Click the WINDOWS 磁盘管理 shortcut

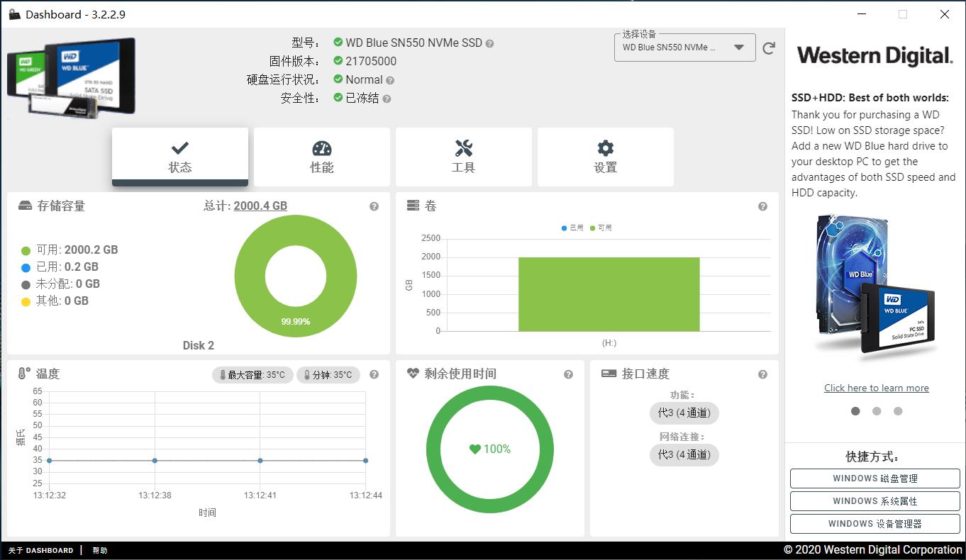[875, 478]
